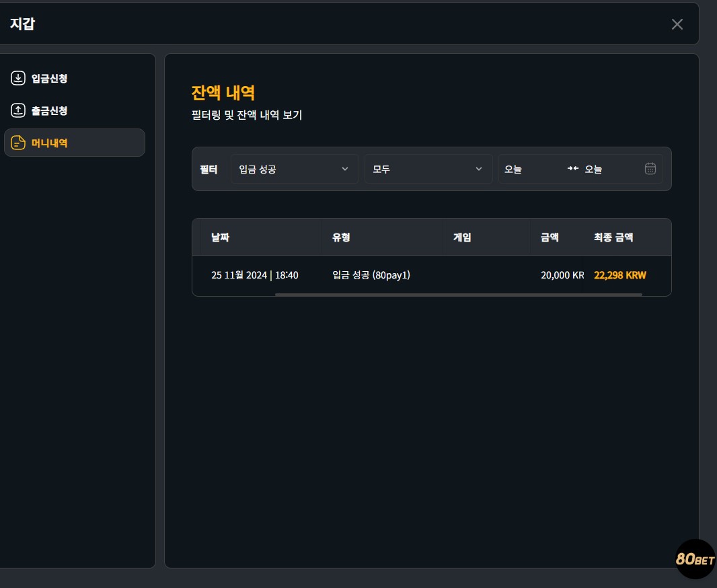Open the calendar date picker icon

(x=650, y=169)
